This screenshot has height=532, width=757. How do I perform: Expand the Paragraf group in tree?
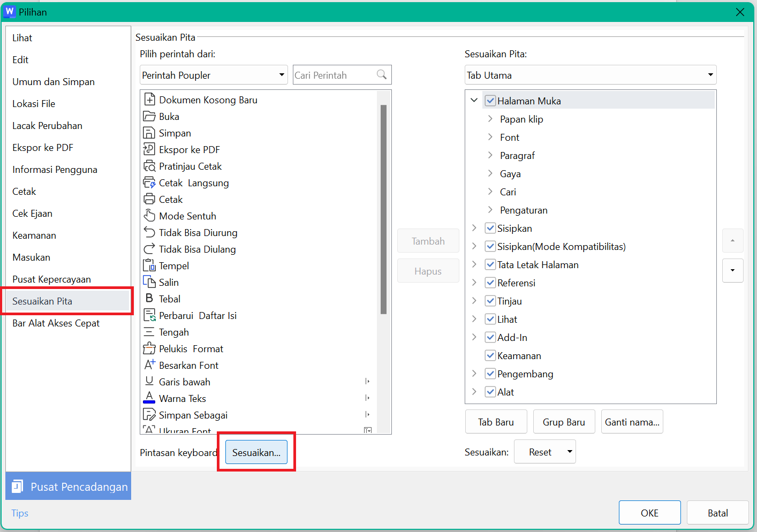click(x=490, y=156)
